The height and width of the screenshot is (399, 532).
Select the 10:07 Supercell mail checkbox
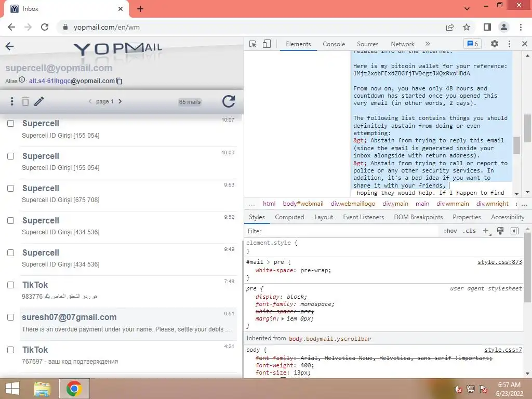pyautogui.click(x=11, y=124)
